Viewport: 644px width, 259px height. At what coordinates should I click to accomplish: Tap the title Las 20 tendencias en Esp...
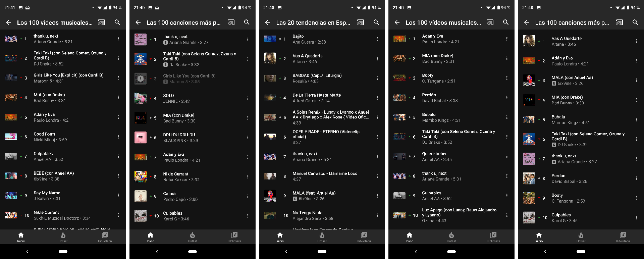[313, 22]
